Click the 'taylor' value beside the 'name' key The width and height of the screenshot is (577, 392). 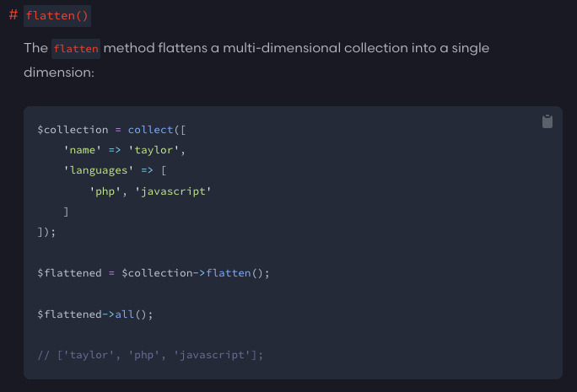[158, 150]
